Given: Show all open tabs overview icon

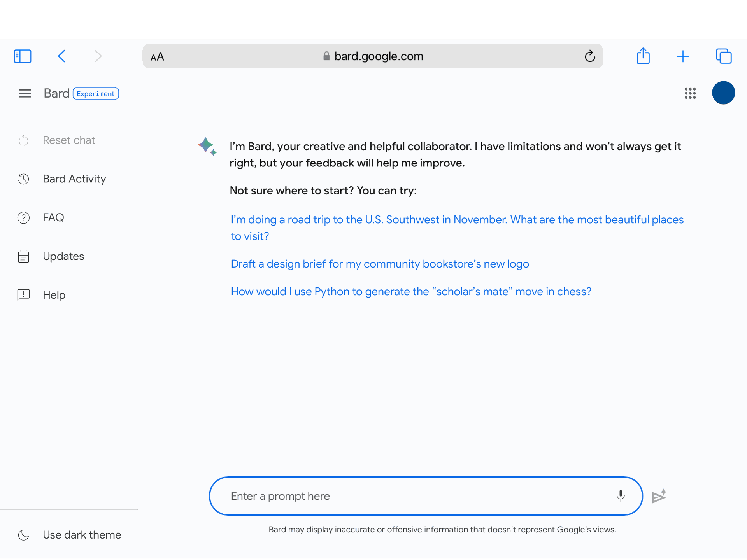Looking at the screenshot, I should pos(724,56).
